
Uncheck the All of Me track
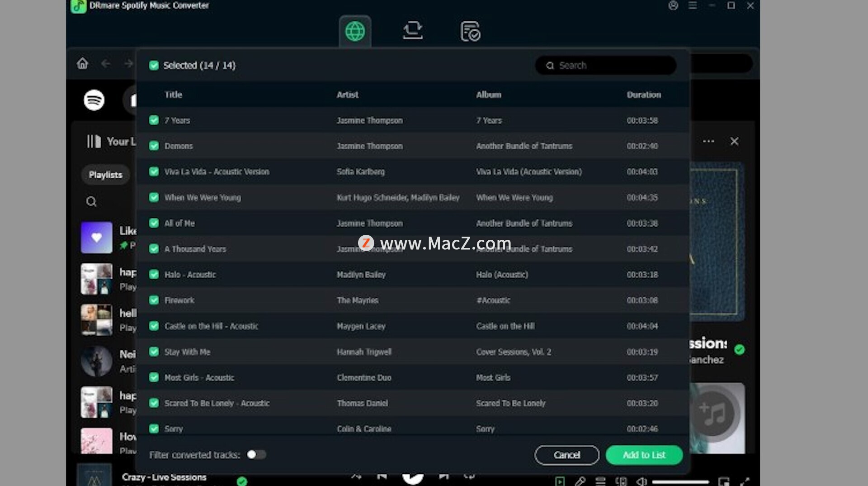click(154, 223)
